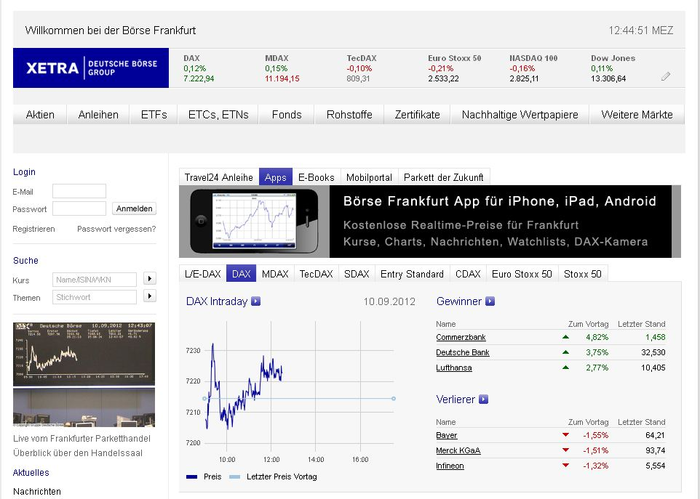Click the Gewinner heading
700x499 pixels.
(459, 301)
